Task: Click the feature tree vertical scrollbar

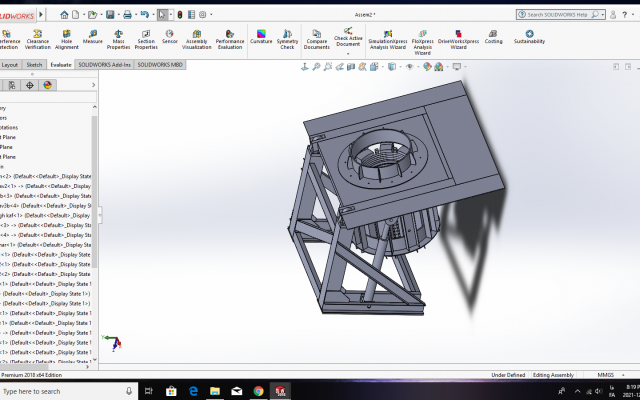Action: [x=95, y=192]
